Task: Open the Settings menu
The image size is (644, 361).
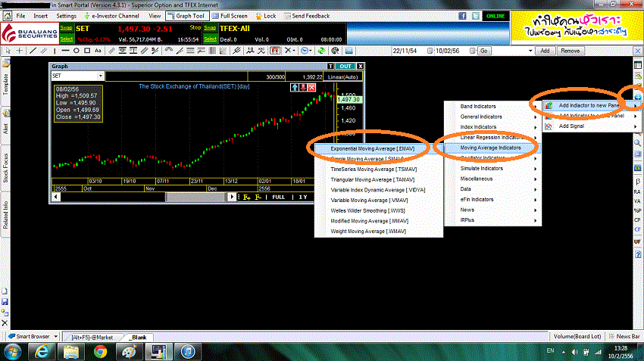Action: point(66,16)
